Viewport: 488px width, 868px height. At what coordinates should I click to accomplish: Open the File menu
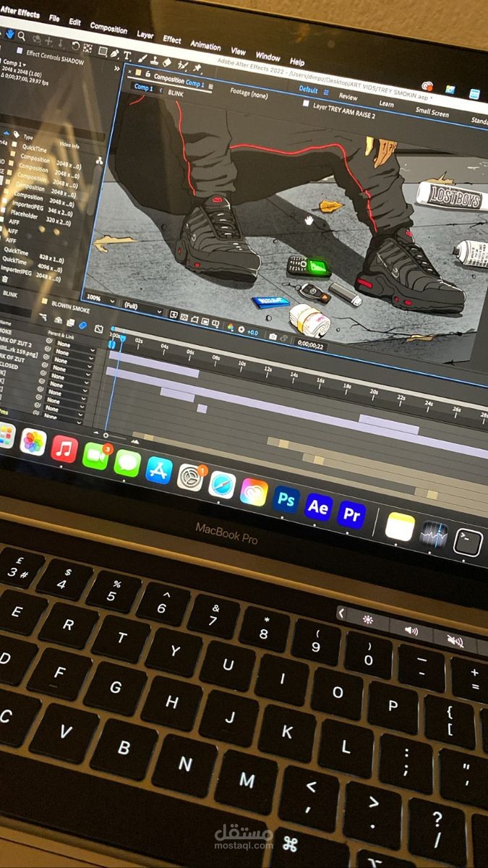54,17
